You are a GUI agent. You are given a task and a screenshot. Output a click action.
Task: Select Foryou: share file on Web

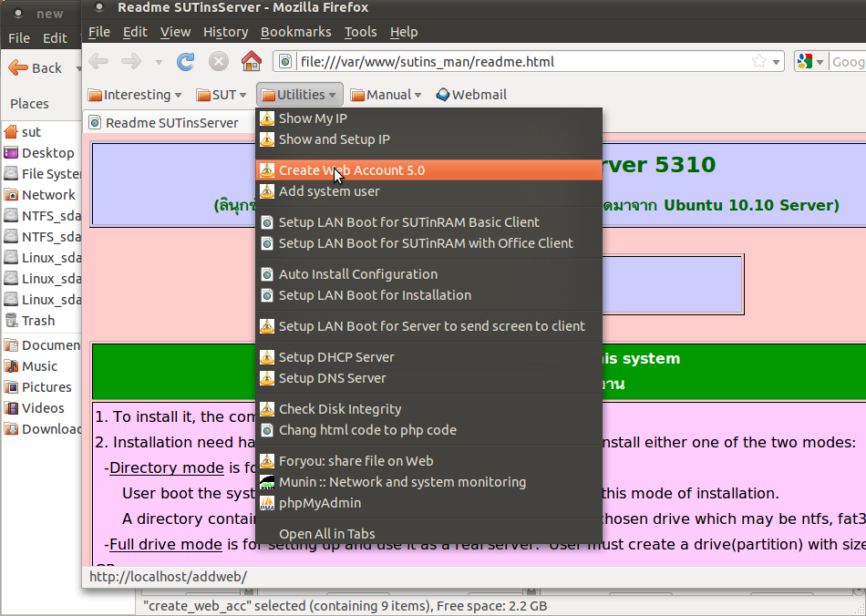[429, 461]
